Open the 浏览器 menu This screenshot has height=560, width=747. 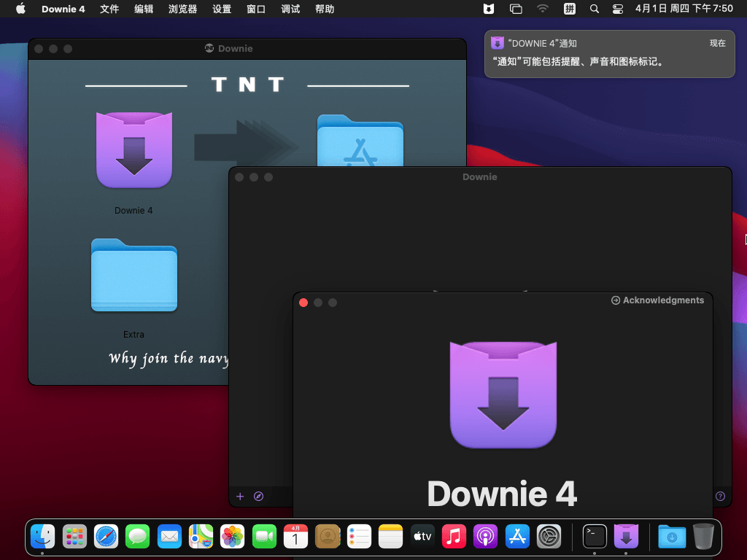click(x=182, y=9)
